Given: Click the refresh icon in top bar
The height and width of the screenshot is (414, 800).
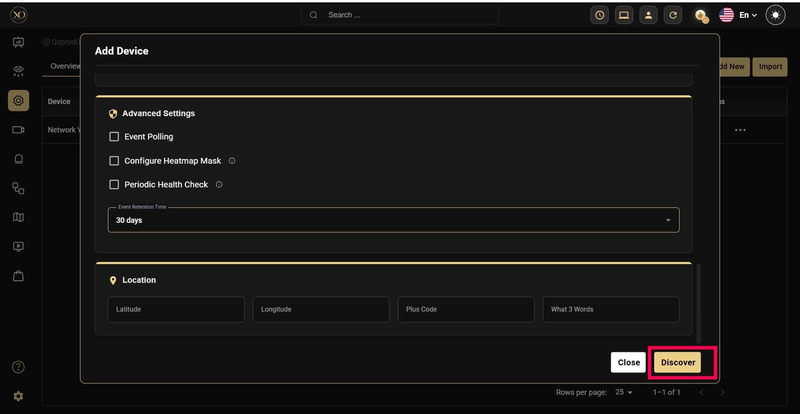Looking at the screenshot, I should point(673,15).
